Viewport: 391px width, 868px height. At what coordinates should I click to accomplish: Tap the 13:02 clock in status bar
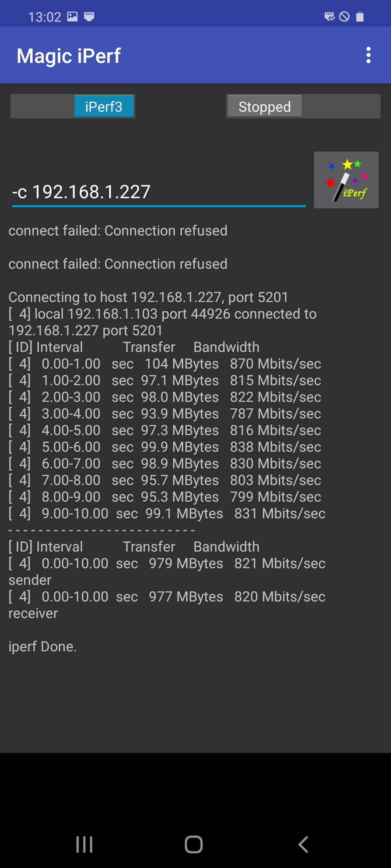click(45, 17)
